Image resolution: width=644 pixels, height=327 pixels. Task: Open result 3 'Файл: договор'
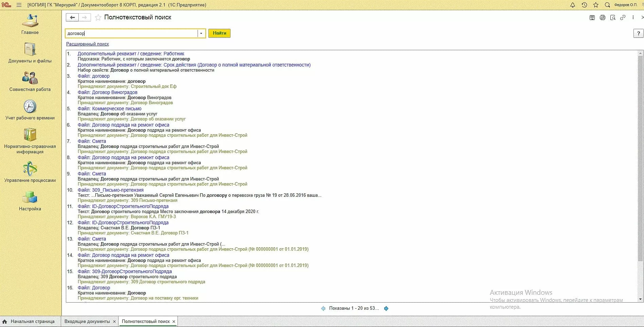(x=93, y=76)
